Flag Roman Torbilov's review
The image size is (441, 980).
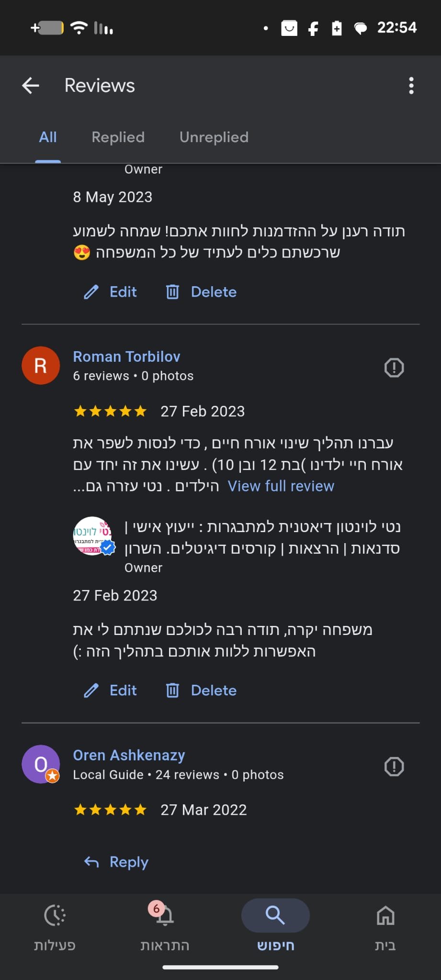[394, 367]
